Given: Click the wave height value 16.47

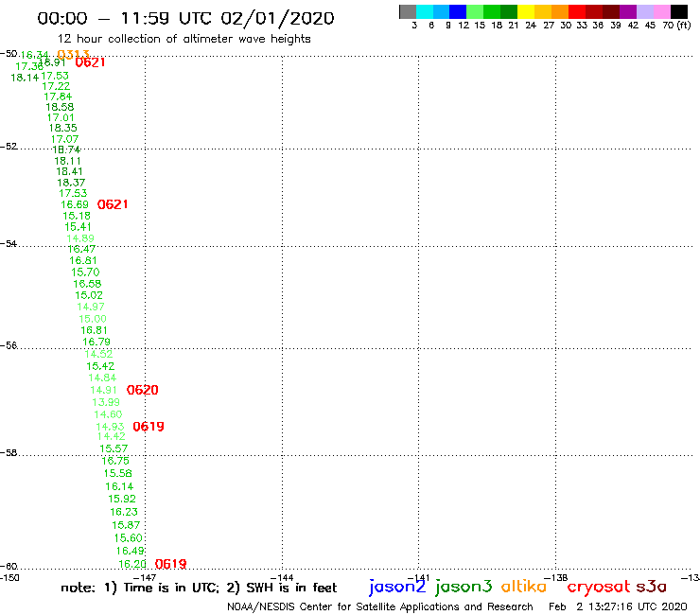Looking at the screenshot, I should (81, 249).
